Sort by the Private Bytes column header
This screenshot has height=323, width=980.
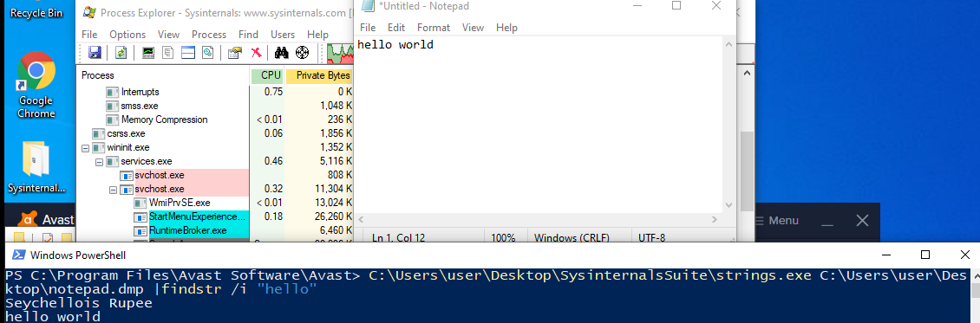(x=320, y=75)
